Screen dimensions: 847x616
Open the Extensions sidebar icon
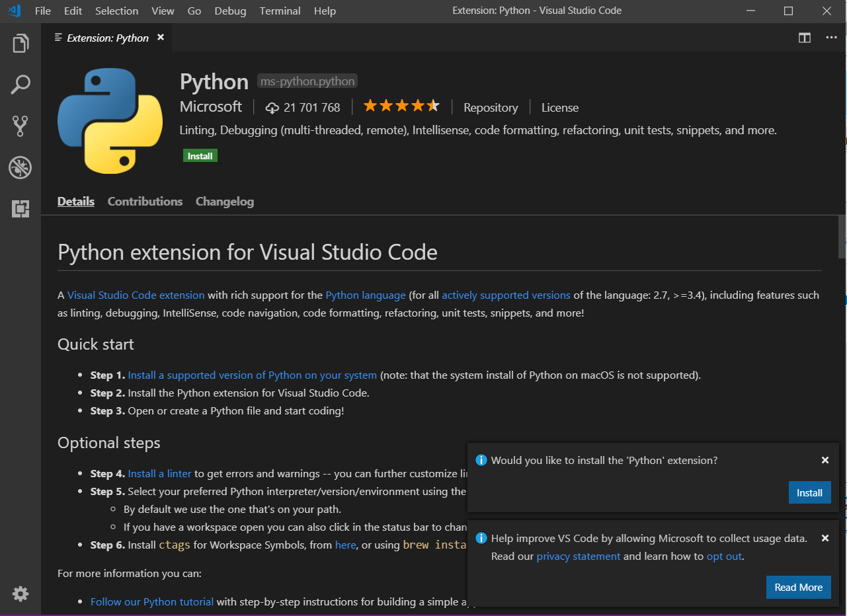pos(20,209)
